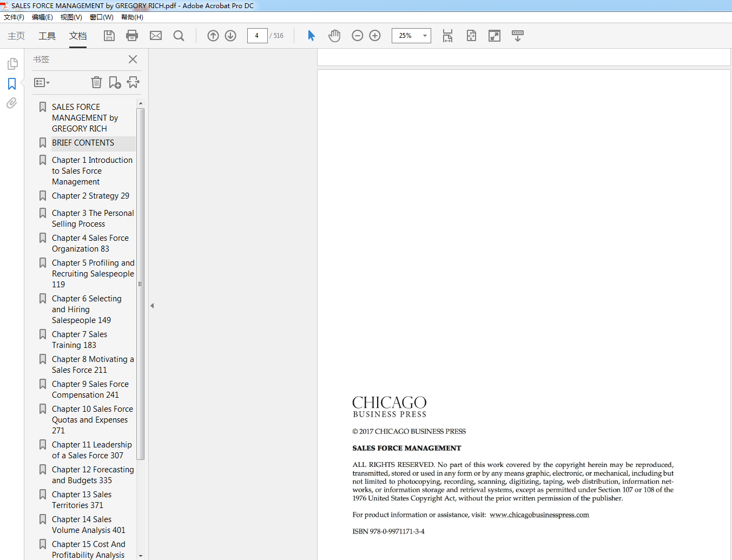This screenshot has width=732, height=560.
Task: Open the zoom level dropdown arrow
Action: 425,36
